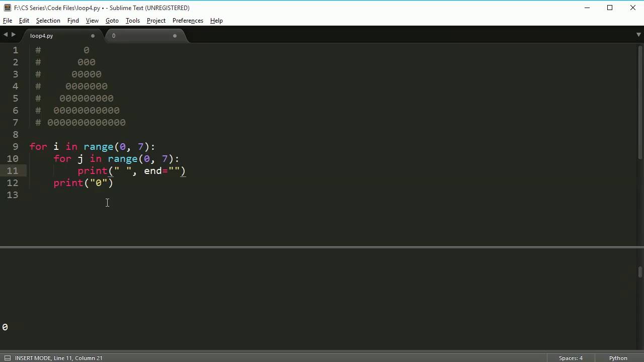Click the Sublime Text title bar icon
This screenshot has width=644, height=362.
click(x=7, y=8)
